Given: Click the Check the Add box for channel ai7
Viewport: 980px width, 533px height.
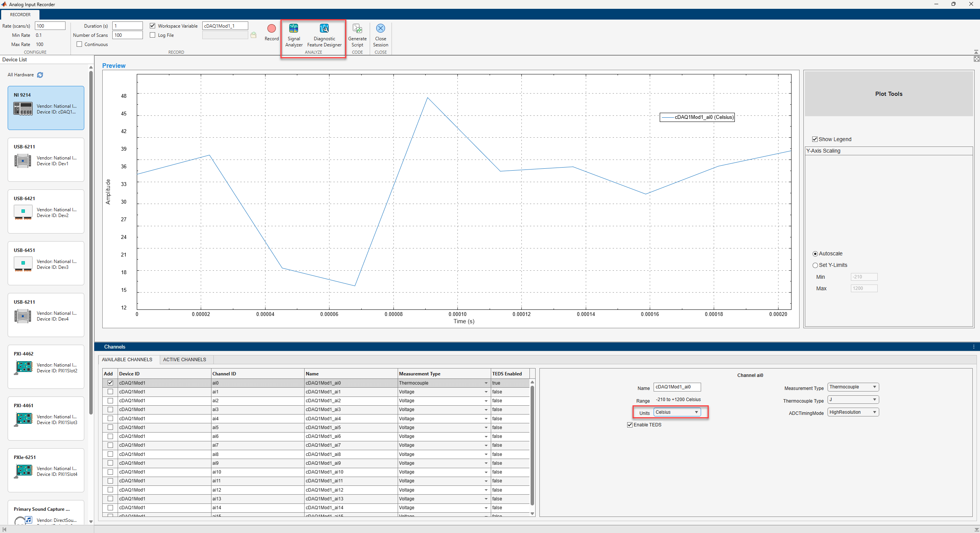Looking at the screenshot, I should (110, 445).
